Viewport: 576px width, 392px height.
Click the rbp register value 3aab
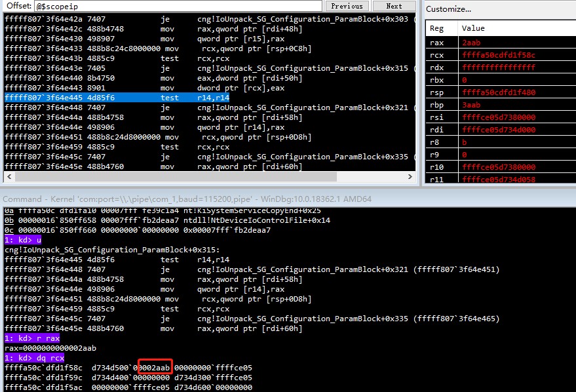tap(471, 105)
